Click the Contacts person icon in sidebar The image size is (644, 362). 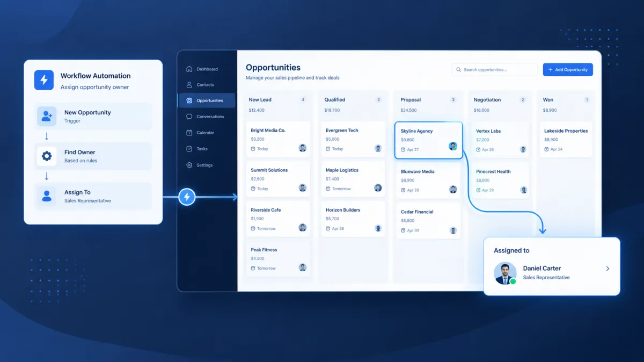pyautogui.click(x=189, y=85)
